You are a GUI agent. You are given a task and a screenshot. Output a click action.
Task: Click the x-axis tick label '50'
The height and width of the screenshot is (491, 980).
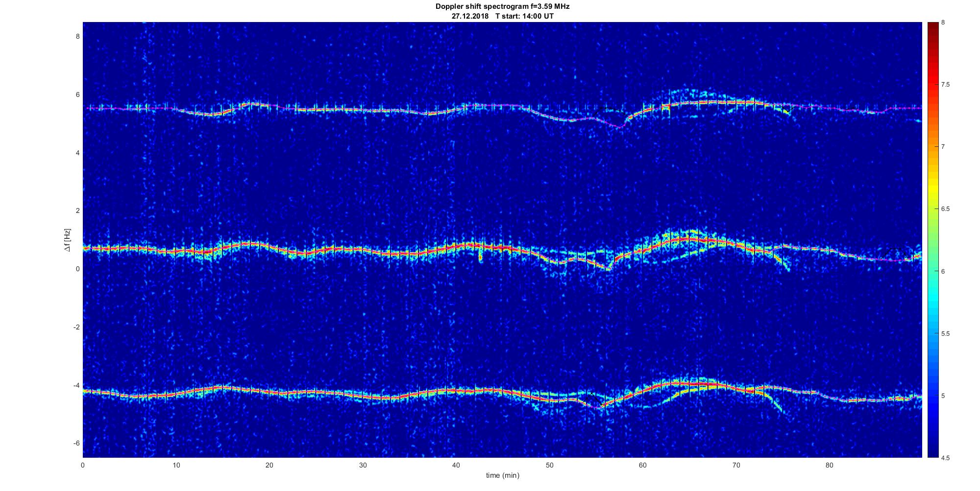tap(549, 465)
